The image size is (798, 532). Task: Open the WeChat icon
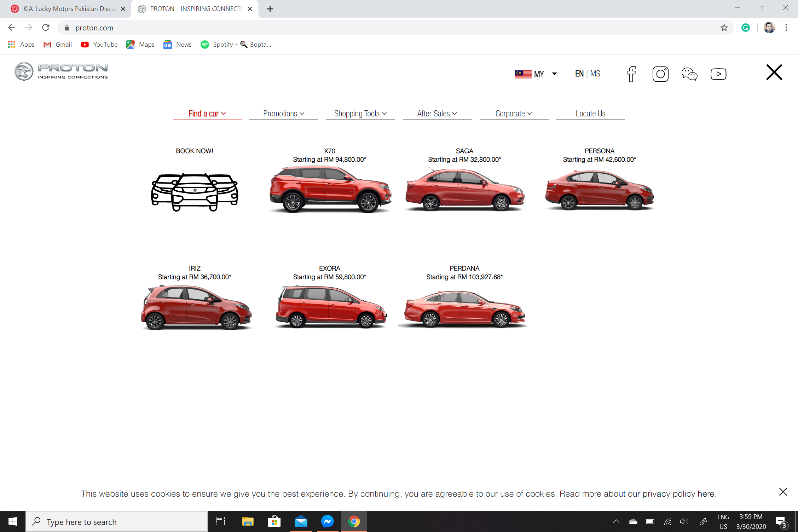689,74
